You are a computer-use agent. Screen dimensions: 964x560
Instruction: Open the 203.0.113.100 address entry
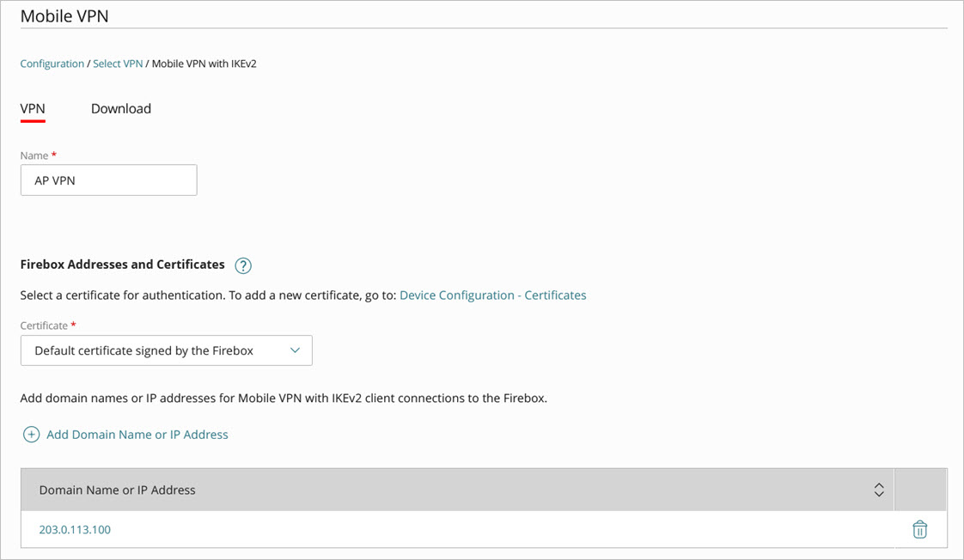click(74, 529)
